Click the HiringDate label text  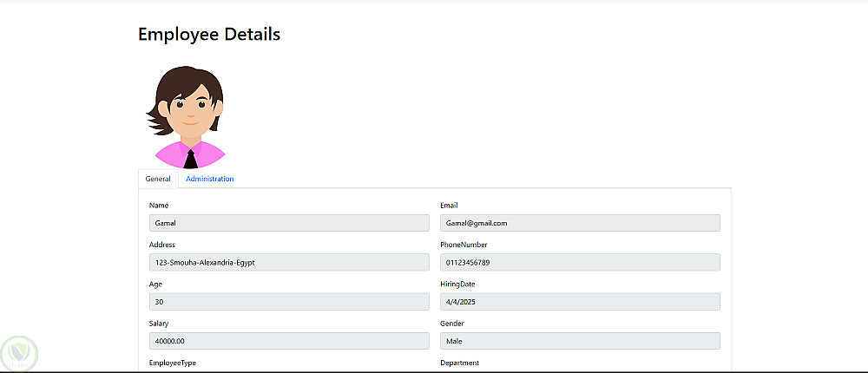click(x=457, y=284)
